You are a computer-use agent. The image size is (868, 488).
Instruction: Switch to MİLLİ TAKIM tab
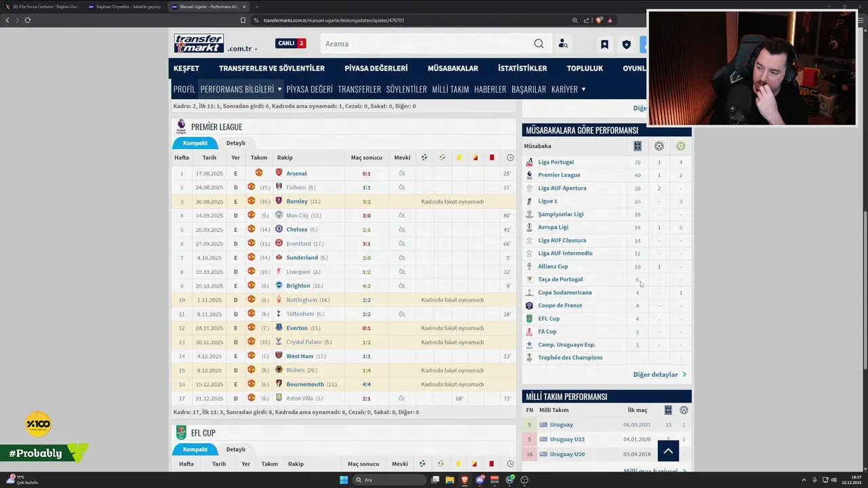coord(450,89)
